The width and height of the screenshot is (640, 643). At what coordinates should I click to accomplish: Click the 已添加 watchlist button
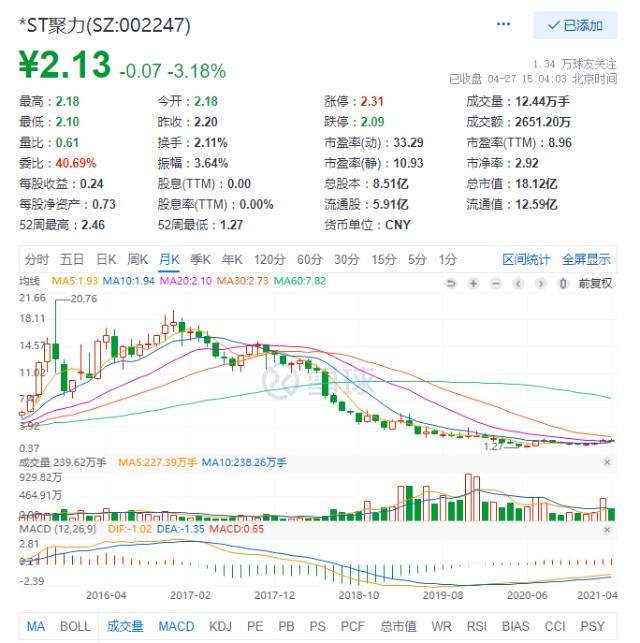click(575, 25)
